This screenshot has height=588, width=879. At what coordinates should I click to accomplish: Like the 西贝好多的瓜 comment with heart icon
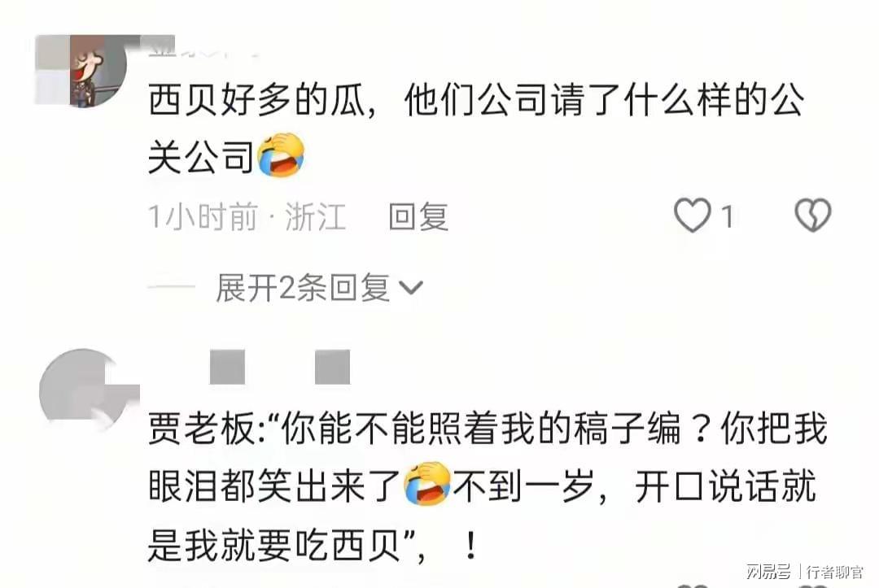[693, 215]
